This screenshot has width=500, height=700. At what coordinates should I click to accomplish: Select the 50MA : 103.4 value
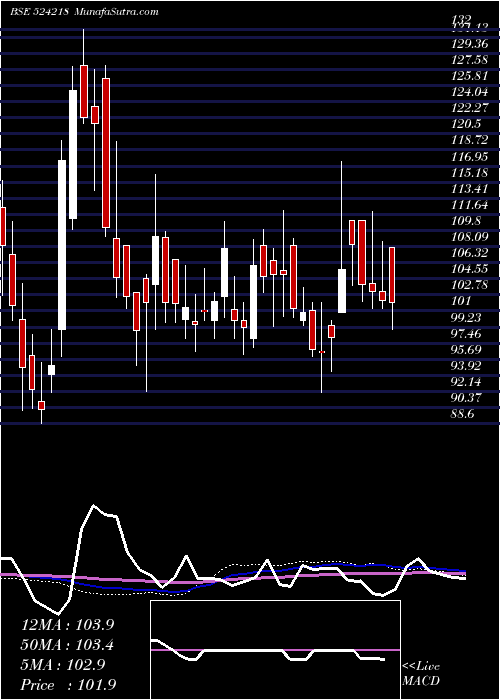[x=67, y=645]
